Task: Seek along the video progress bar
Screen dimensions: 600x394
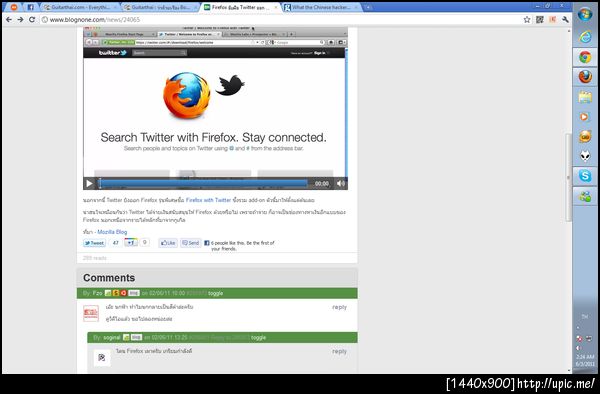Action: pyautogui.click(x=203, y=184)
